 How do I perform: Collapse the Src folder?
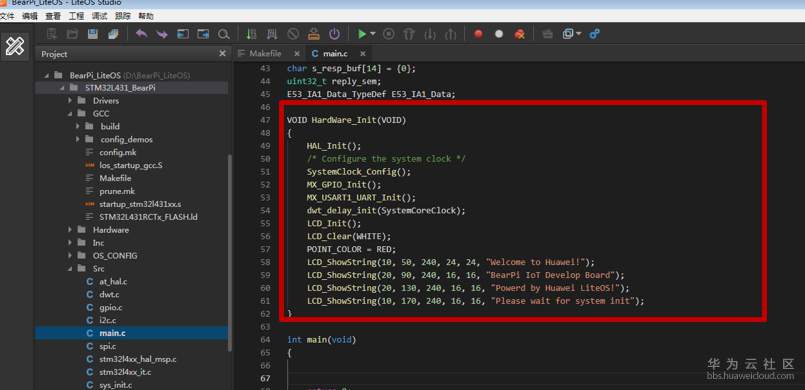point(70,268)
